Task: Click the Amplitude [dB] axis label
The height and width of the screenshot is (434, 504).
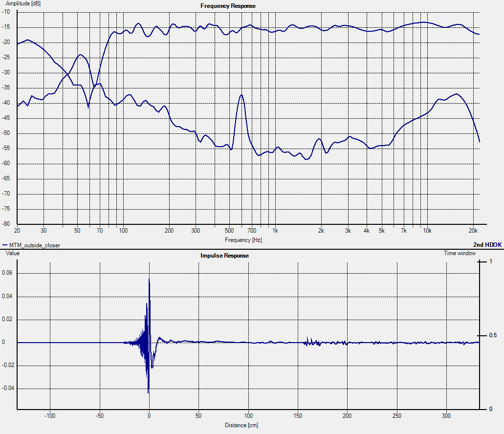Action: tap(23, 3)
